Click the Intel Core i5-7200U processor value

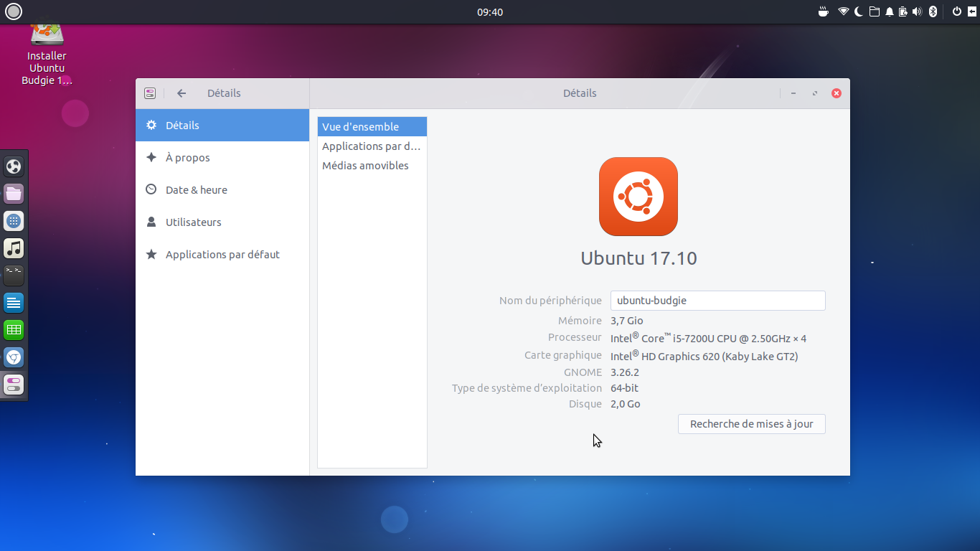(709, 338)
